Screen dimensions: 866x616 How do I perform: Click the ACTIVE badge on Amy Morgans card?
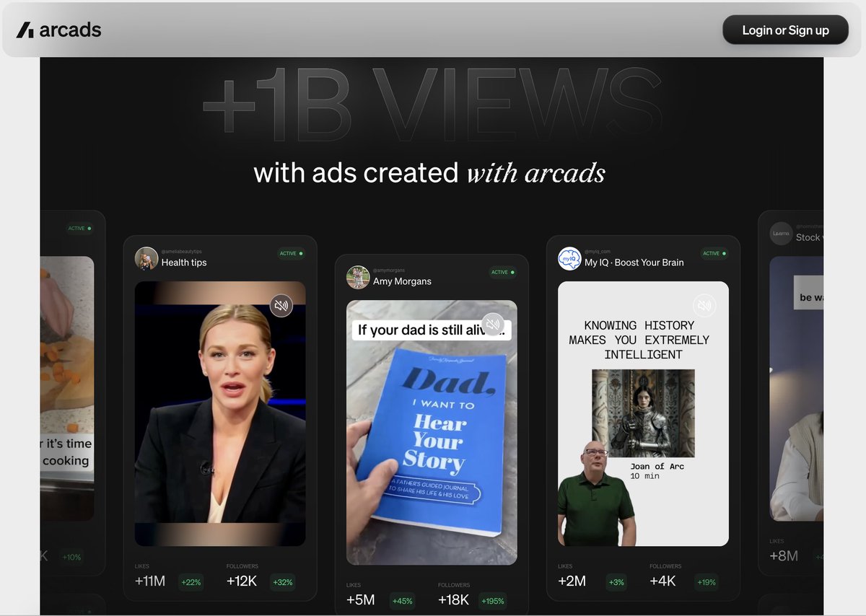503,272
